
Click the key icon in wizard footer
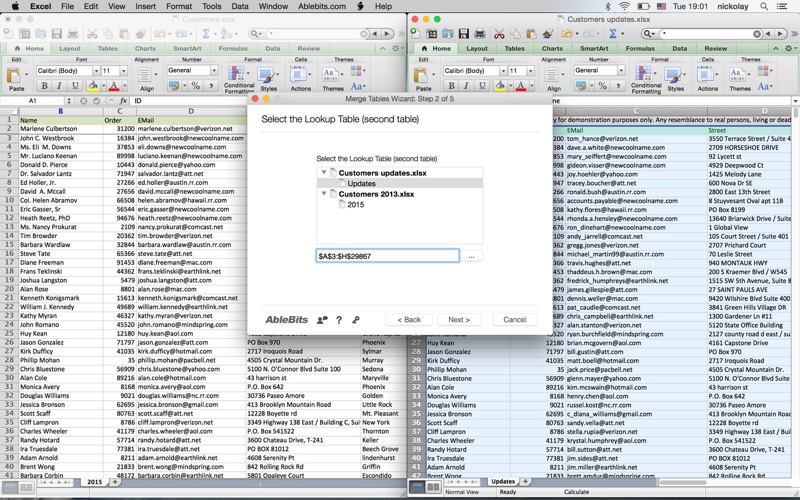pyautogui.click(x=356, y=320)
